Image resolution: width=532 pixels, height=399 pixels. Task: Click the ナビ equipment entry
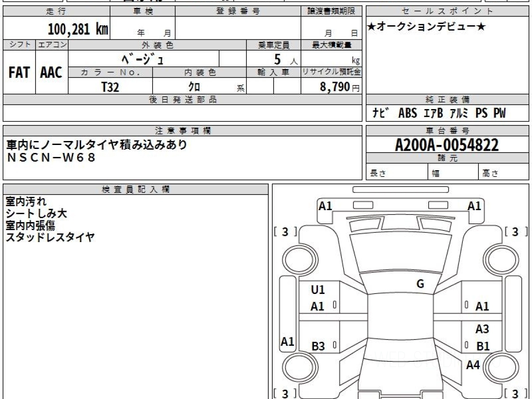click(381, 113)
